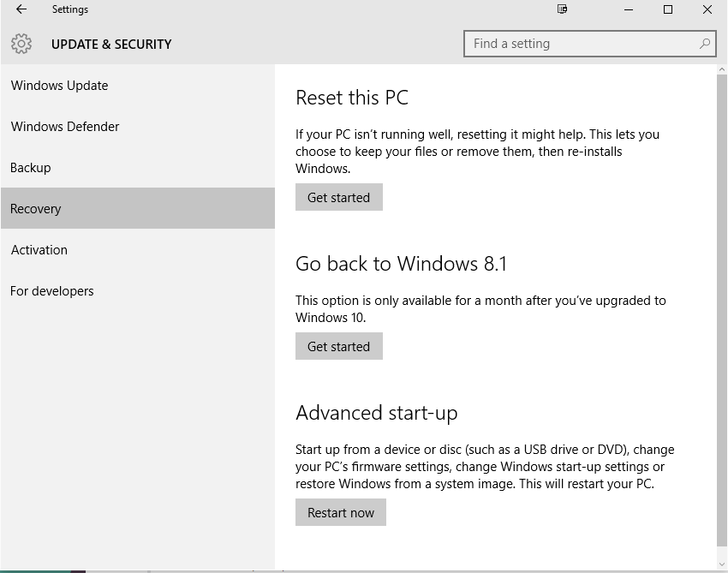Open Windows Update section
Image resolution: width=728 pixels, height=573 pixels.
[x=138, y=86]
